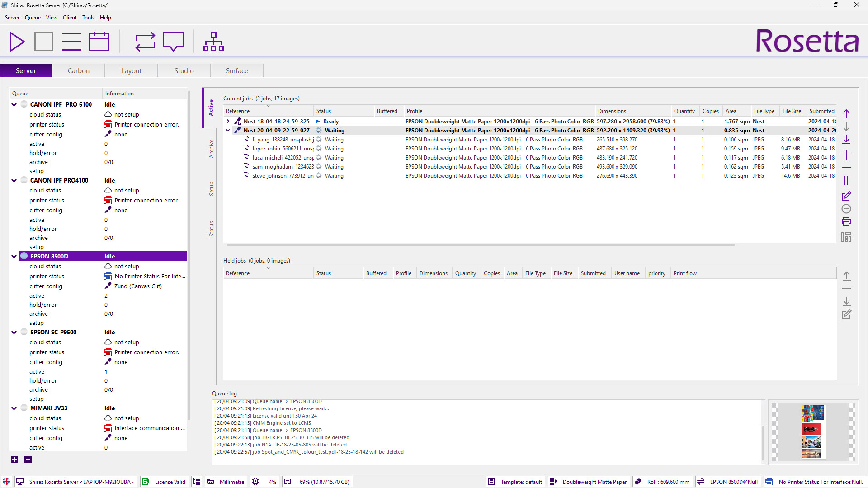Click the add queue plus button
The image size is (868, 488).
click(x=14, y=460)
